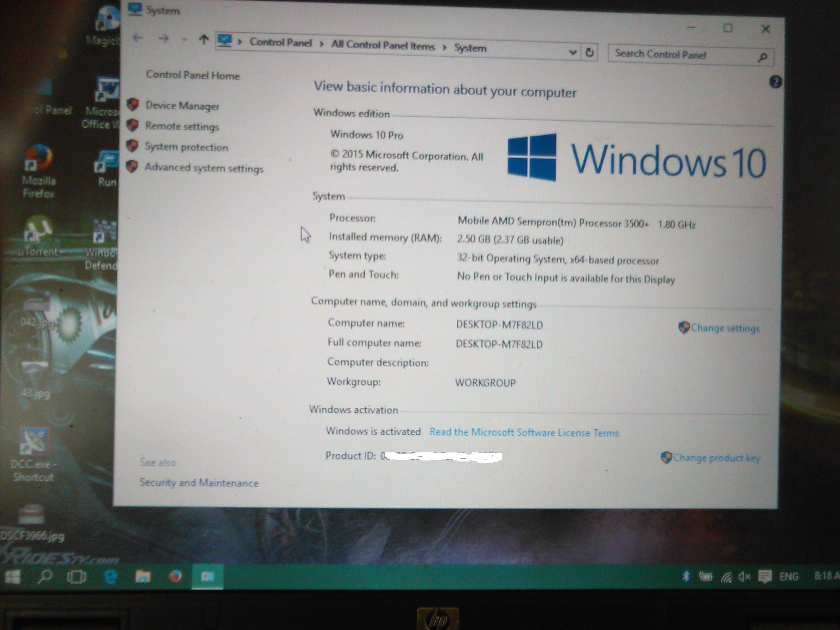840x630 pixels.
Task: Refresh the System page
Action: [x=589, y=53]
